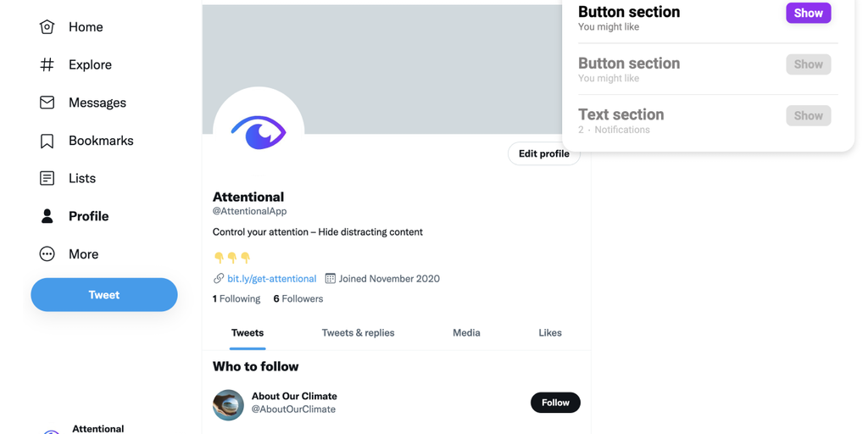The width and height of the screenshot is (868, 434).
Task: Switch to the Tweets & replies tab
Action: [358, 333]
